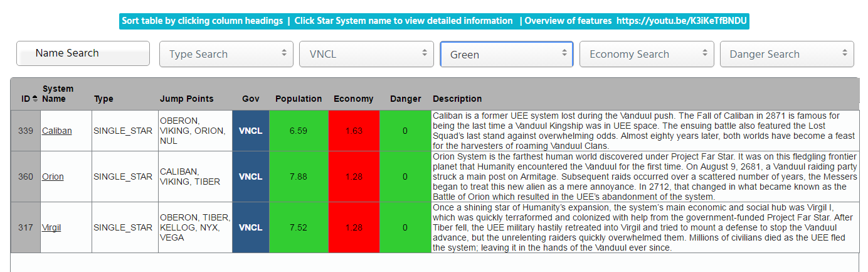Open the Green population filter dropdown
Viewport: 868px width, 272px height.
[x=507, y=54]
